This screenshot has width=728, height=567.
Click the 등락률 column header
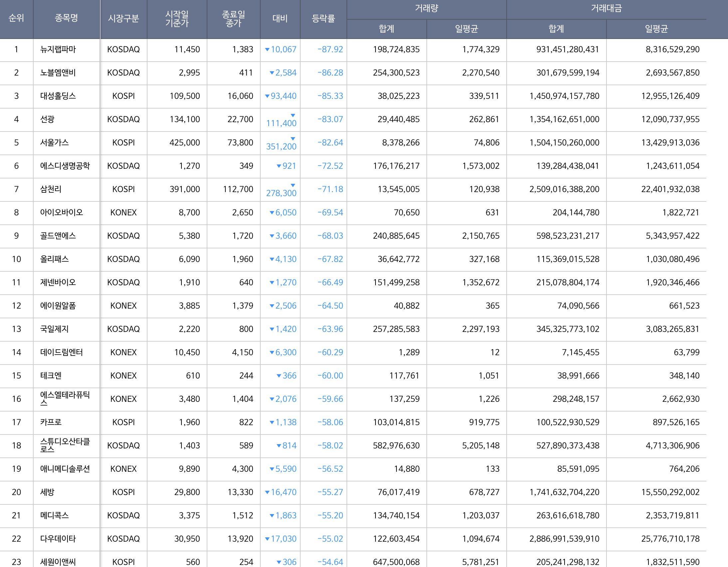(x=323, y=19)
